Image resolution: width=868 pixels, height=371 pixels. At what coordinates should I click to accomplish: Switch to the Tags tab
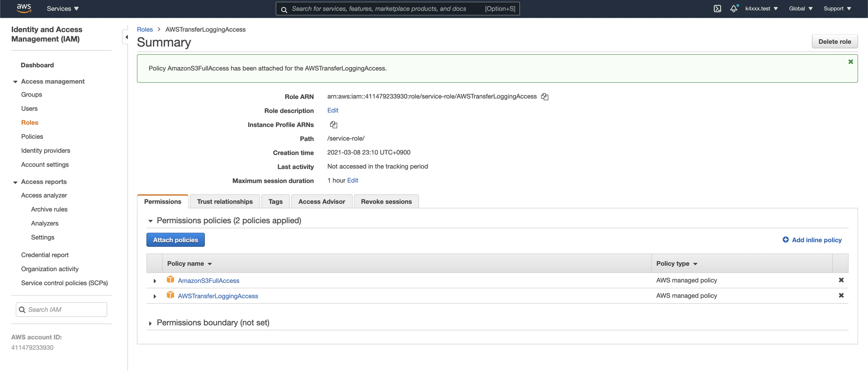pyautogui.click(x=275, y=202)
